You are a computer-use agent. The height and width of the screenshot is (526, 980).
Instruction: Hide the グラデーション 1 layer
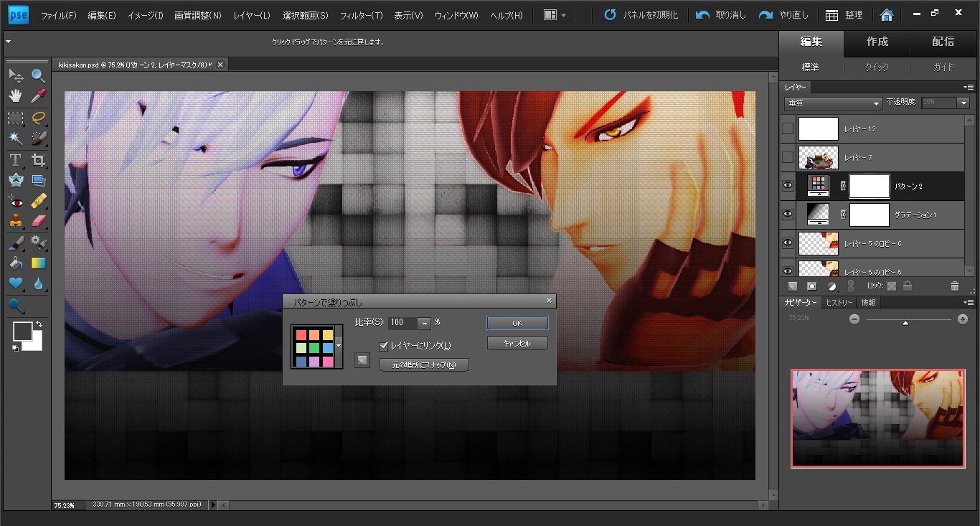coord(788,215)
